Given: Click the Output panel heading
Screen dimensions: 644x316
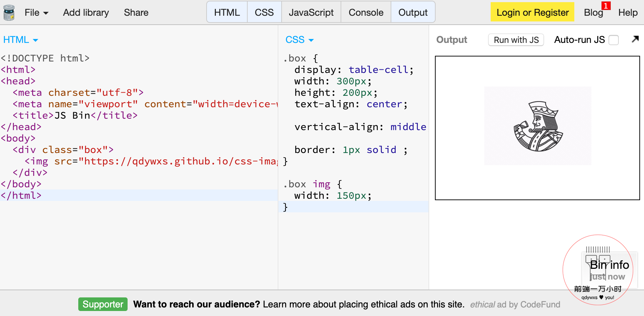Looking at the screenshot, I should [452, 40].
